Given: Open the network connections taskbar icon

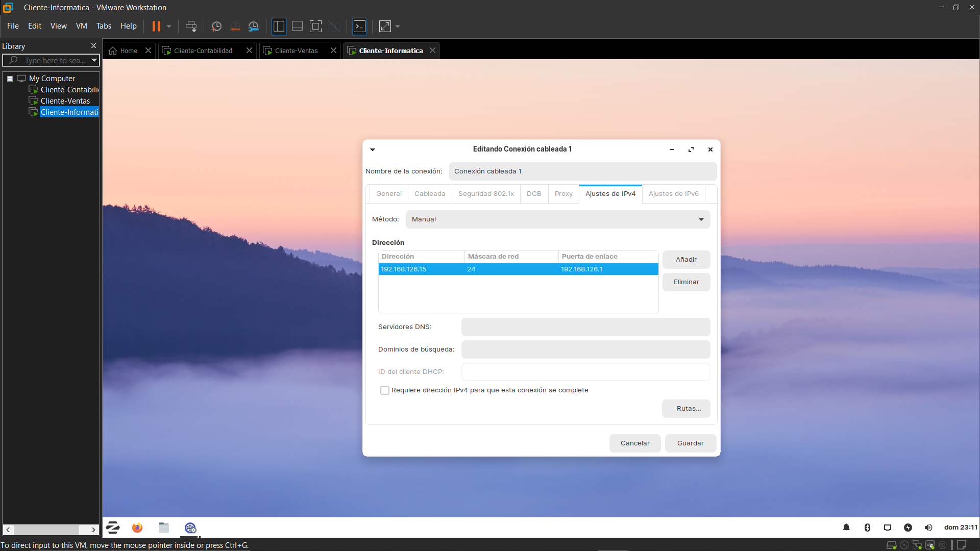Looking at the screenshot, I should click(190, 528).
